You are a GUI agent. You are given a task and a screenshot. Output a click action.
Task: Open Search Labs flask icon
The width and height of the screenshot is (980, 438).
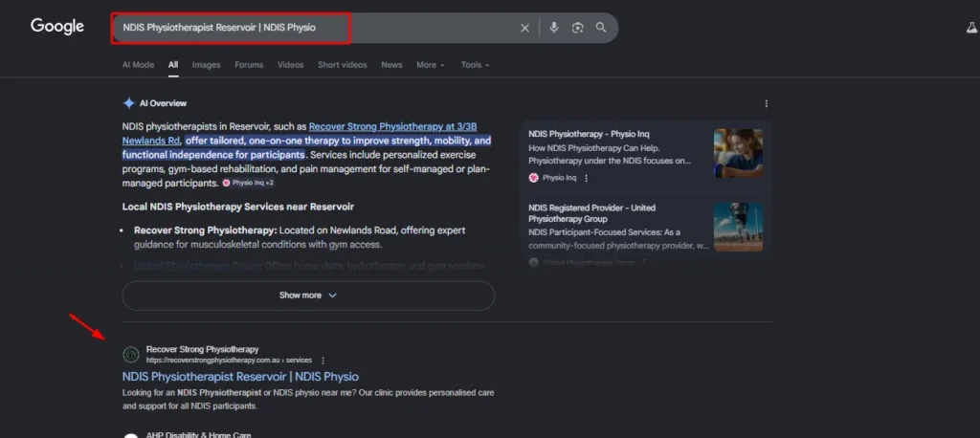pyautogui.click(x=971, y=28)
